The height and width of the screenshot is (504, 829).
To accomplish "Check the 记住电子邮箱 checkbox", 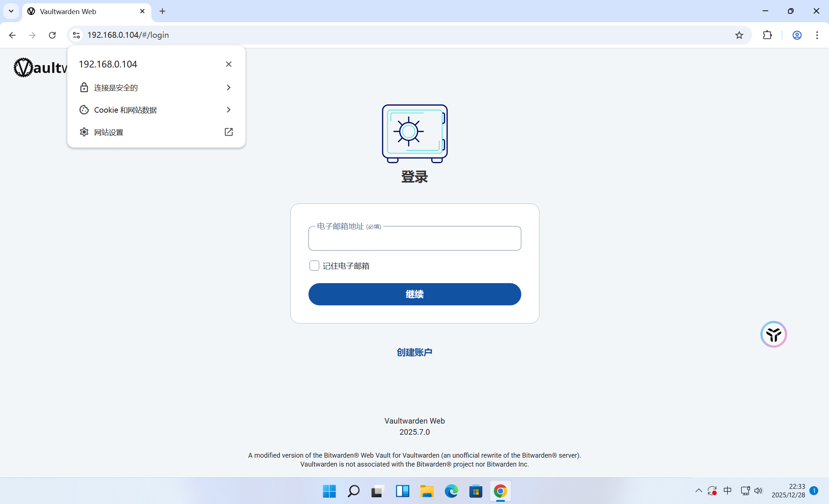I will pos(314,265).
